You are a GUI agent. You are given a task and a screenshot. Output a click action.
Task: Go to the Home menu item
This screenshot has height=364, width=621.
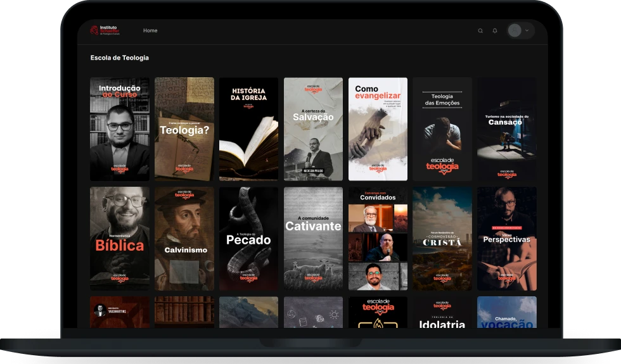point(150,30)
